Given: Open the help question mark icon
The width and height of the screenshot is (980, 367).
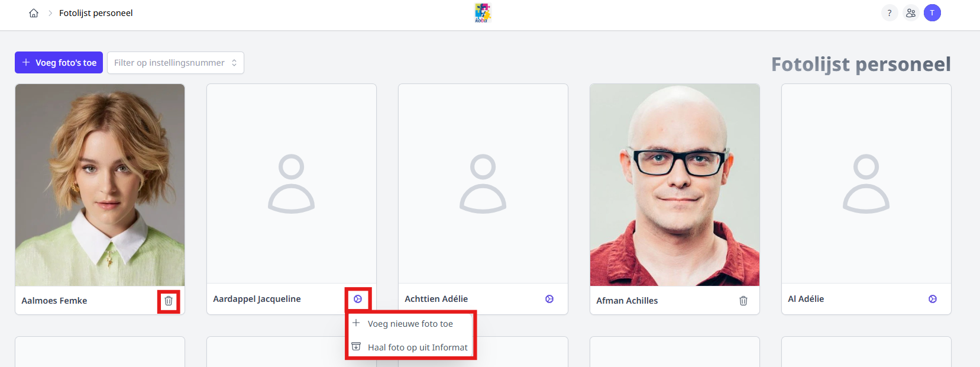Looking at the screenshot, I should click(890, 13).
